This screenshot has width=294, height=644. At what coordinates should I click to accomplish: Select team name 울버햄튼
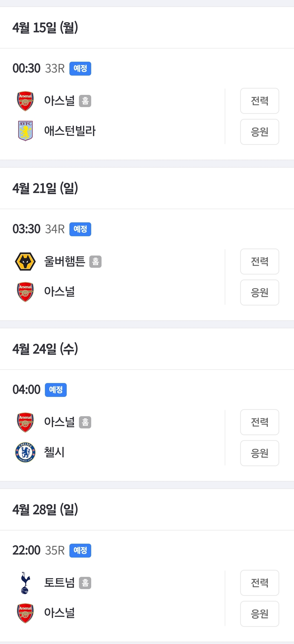[x=65, y=262]
